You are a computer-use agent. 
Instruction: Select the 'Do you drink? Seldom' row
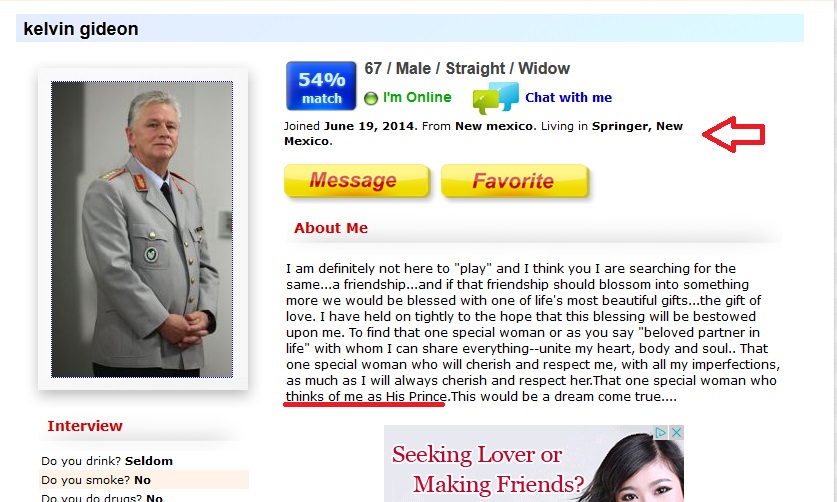pos(144,461)
